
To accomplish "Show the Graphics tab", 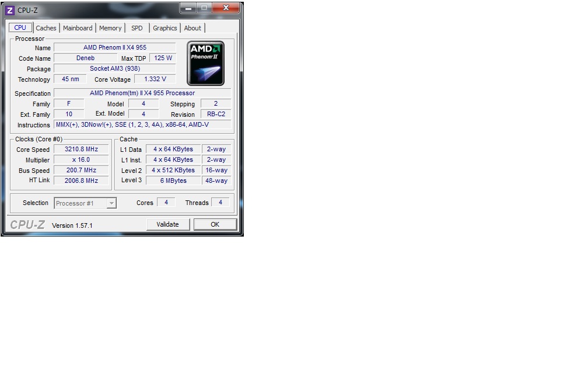I will click(x=165, y=28).
